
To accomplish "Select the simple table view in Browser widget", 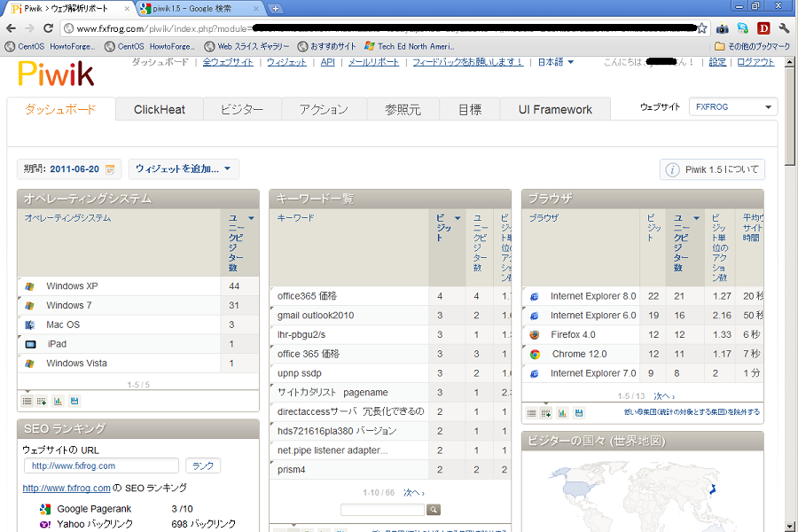I will [531, 413].
